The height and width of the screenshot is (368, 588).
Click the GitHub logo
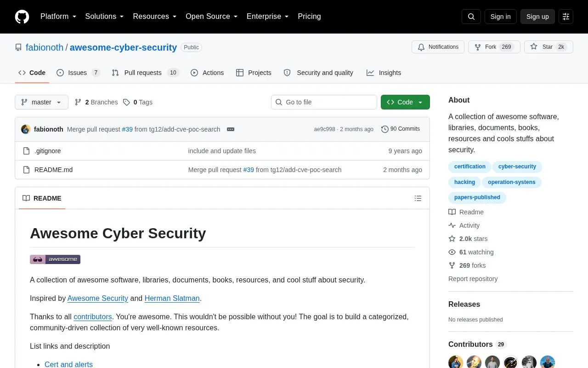click(22, 17)
